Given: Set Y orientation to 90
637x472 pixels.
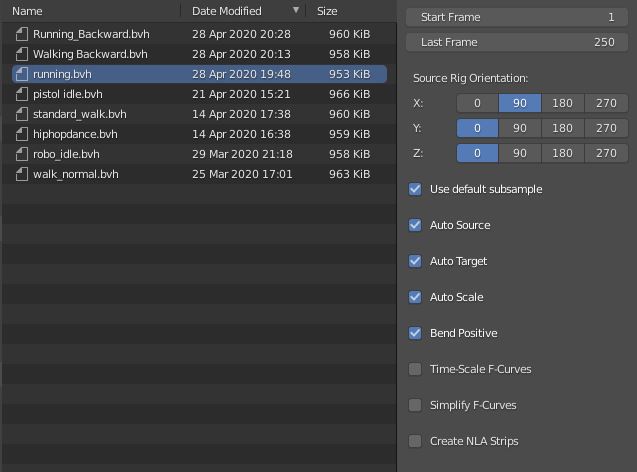Looking at the screenshot, I should 520,128.
